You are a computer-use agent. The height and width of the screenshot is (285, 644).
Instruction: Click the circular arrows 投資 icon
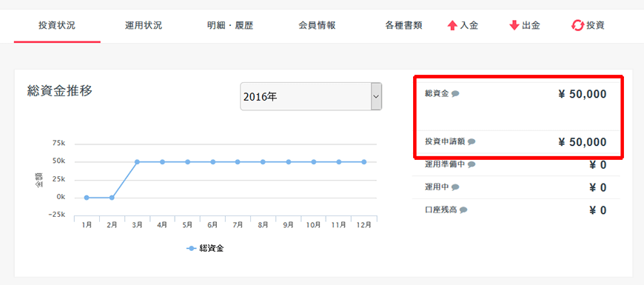(577, 26)
